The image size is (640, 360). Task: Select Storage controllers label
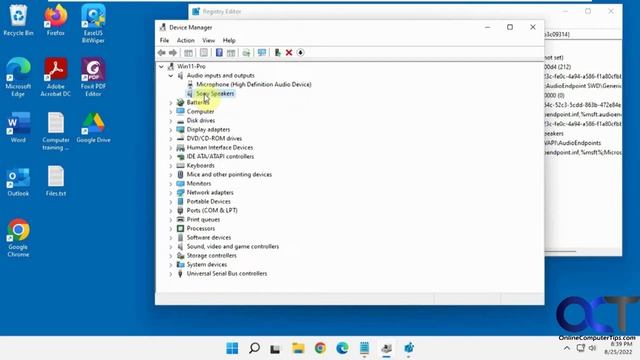[211, 256]
